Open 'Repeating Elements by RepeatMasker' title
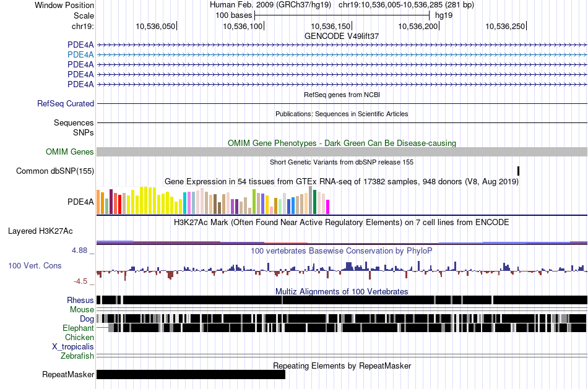 [342, 365]
